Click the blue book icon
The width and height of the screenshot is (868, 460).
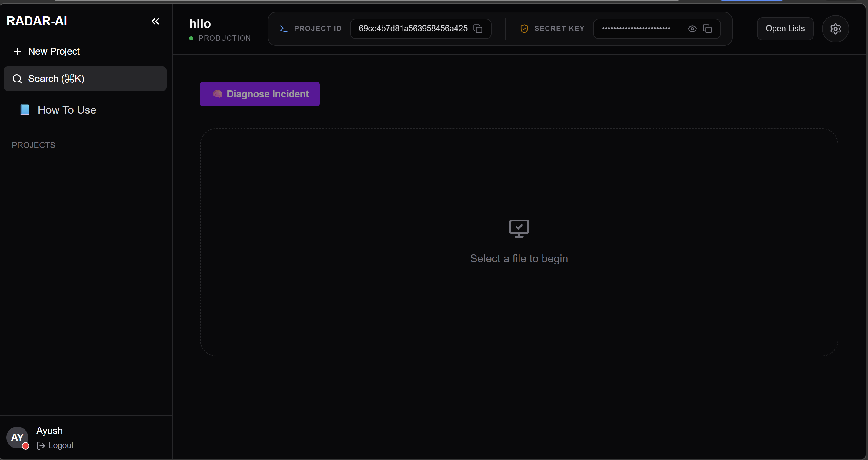[x=25, y=110]
